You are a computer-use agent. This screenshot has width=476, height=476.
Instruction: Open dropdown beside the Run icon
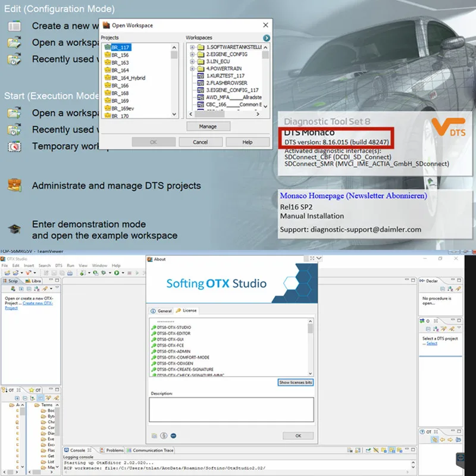tap(123, 273)
